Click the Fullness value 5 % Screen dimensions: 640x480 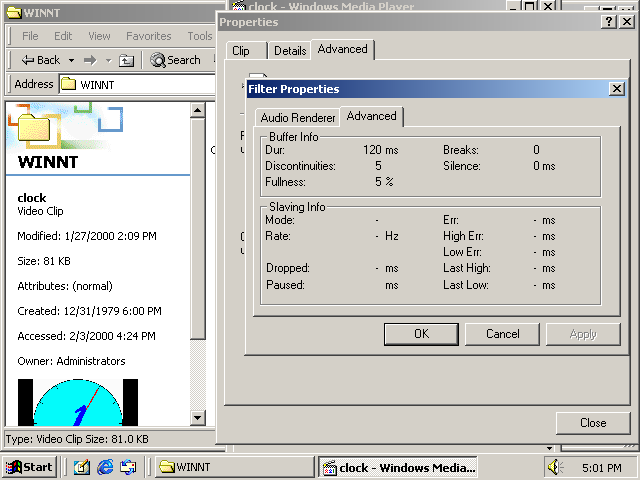click(x=384, y=182)
